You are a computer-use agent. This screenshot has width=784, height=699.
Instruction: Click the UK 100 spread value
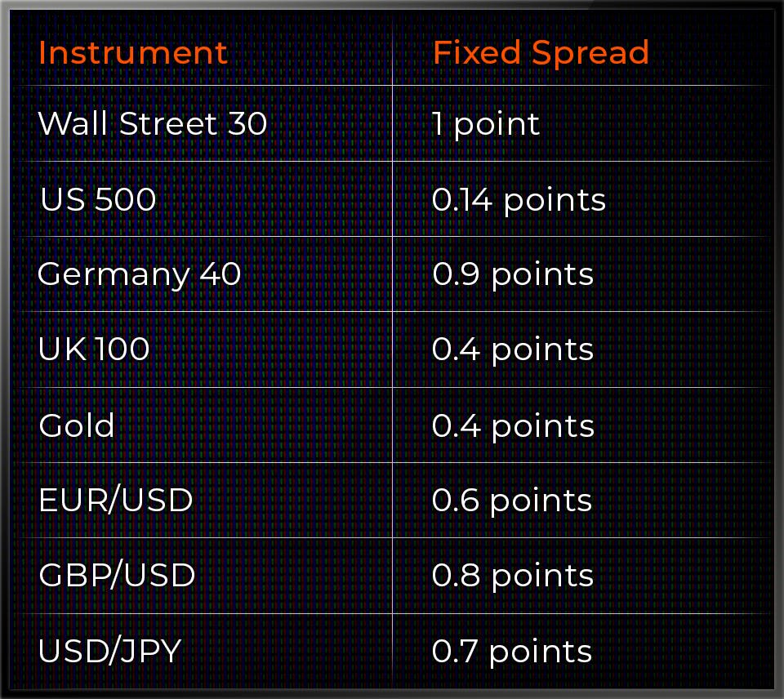[x=513, y=349]
